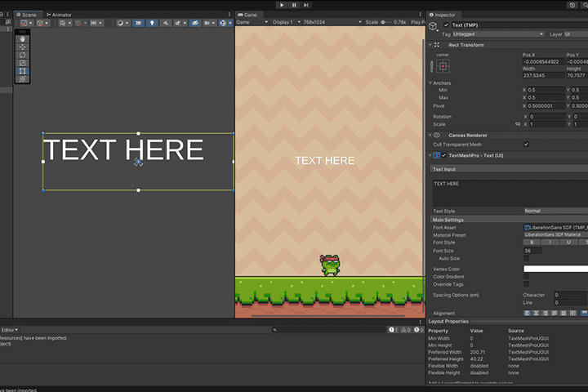
Task: Toggle TextMeshPro component enabled checkbox
Action: (444, 155)
